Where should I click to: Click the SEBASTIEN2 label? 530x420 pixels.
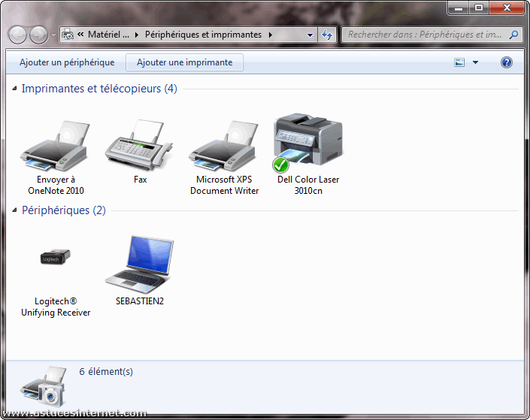[140, 301]
